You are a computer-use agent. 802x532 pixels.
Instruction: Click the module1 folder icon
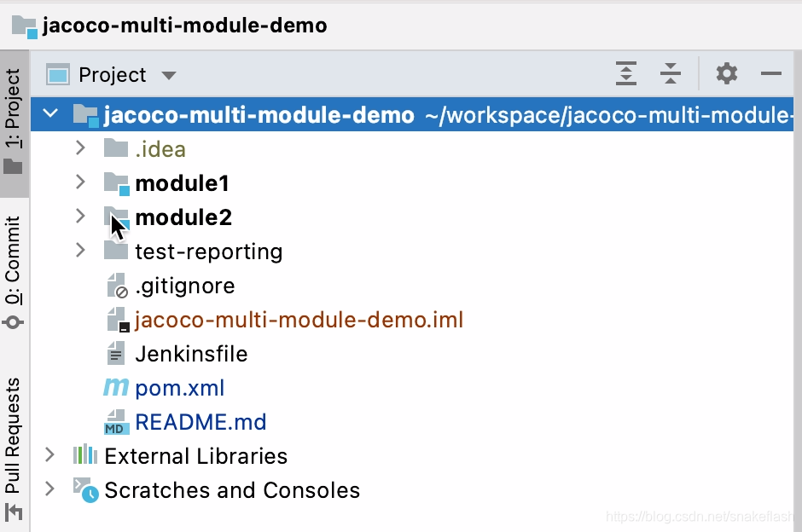(x=117, y=183)
